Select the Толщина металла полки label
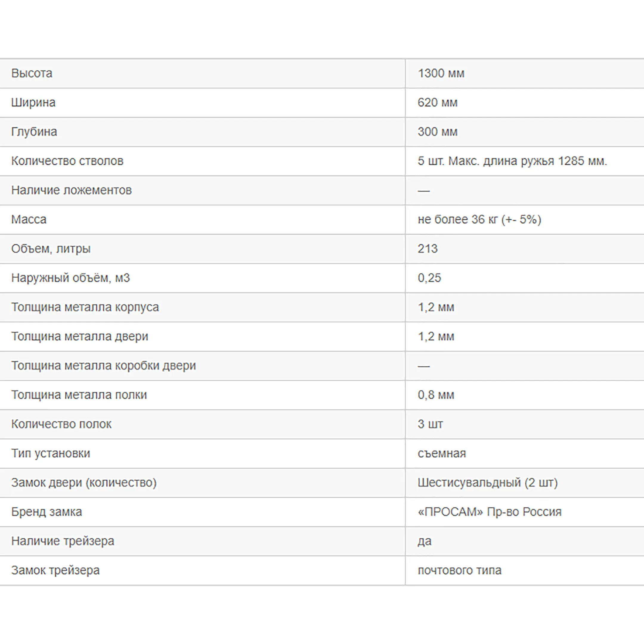This screenshot has width=644, height=644. point(79,395)
